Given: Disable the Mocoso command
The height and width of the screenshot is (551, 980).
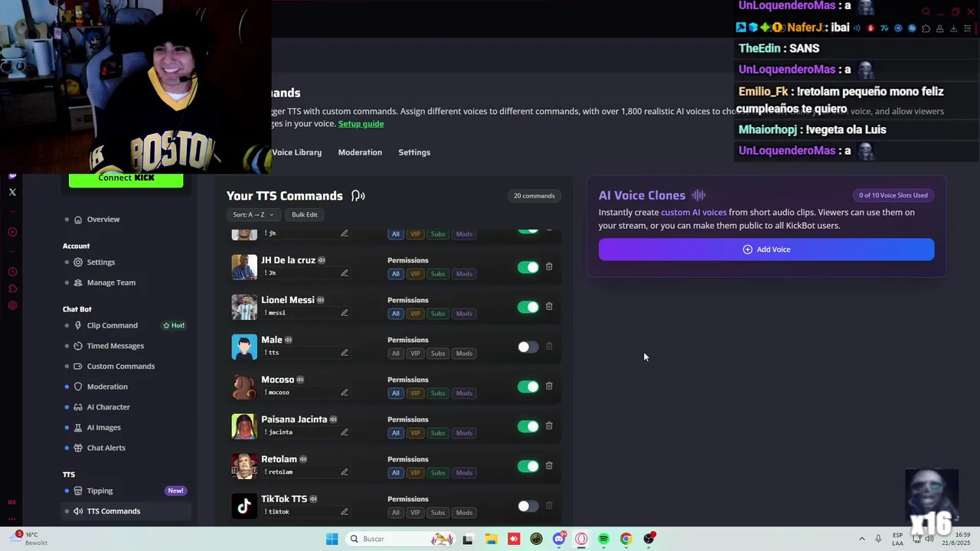Looking at the screenshot, I should [x=528, y=386].
